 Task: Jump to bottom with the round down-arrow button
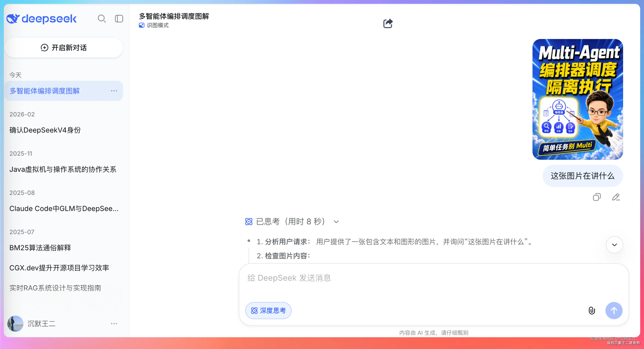point(614,245)
